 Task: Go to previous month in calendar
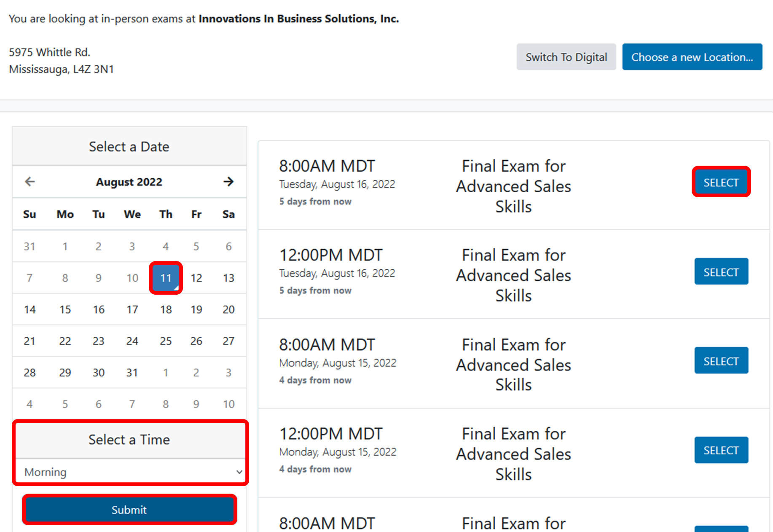click(30, 182)
